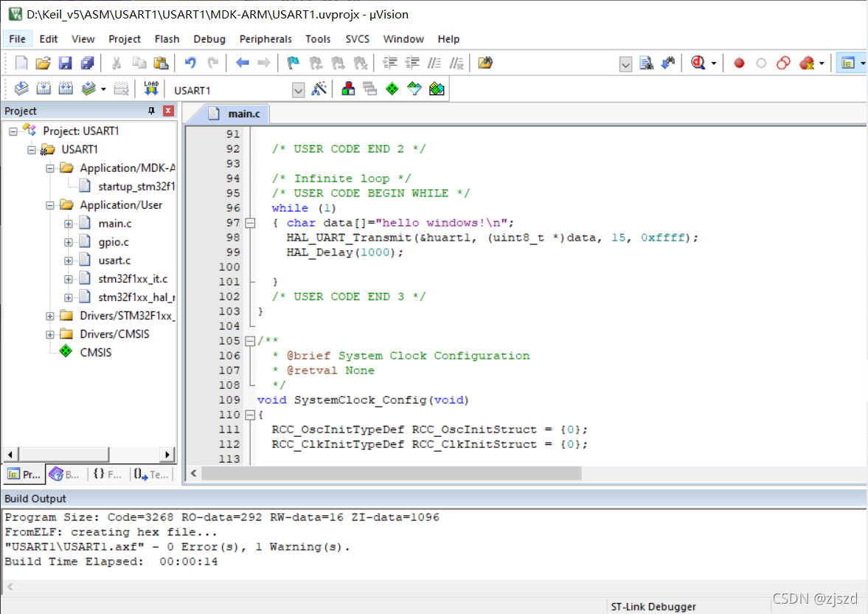Collapse code block at line 97

[x=250, y=224]
